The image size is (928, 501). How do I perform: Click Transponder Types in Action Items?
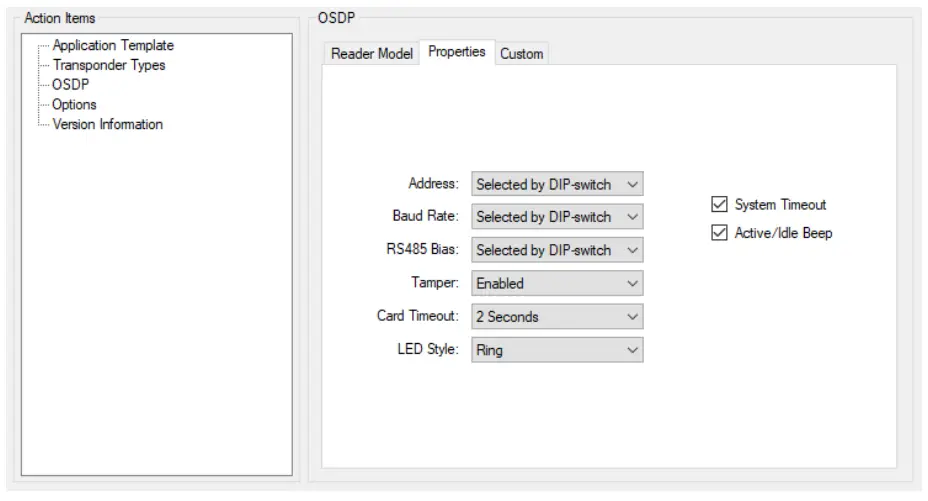tap(109, 65)
